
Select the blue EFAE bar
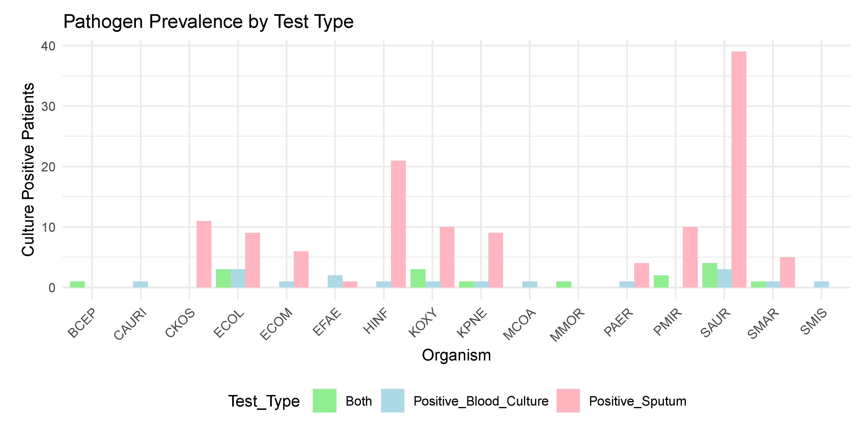(335, 281)
